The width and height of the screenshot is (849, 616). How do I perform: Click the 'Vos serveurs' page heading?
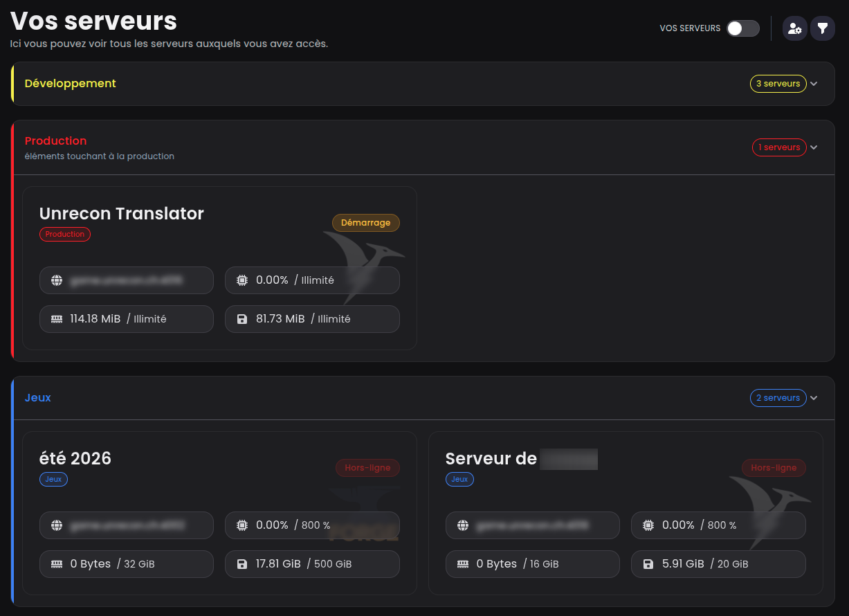point(94,21)
